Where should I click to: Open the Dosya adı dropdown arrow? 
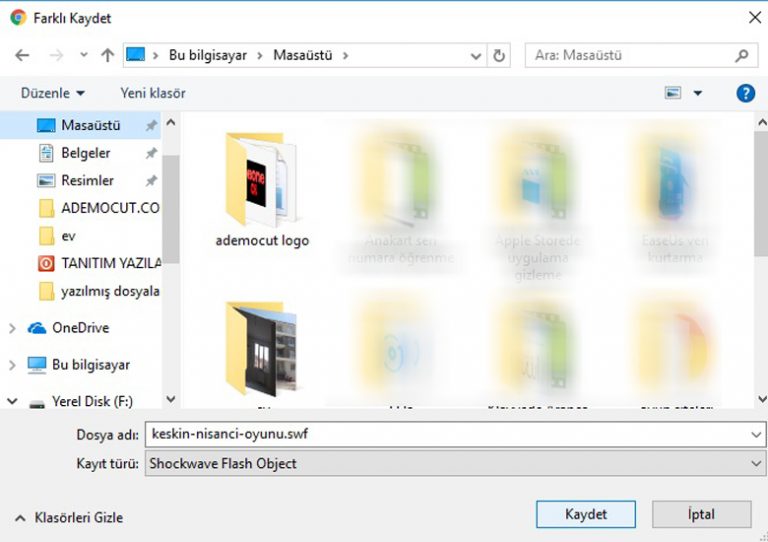(755, 435)
